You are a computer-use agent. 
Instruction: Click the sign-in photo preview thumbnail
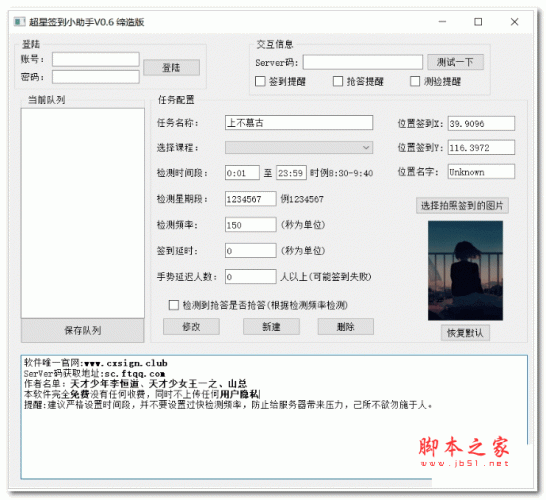[x=465, y=271]
